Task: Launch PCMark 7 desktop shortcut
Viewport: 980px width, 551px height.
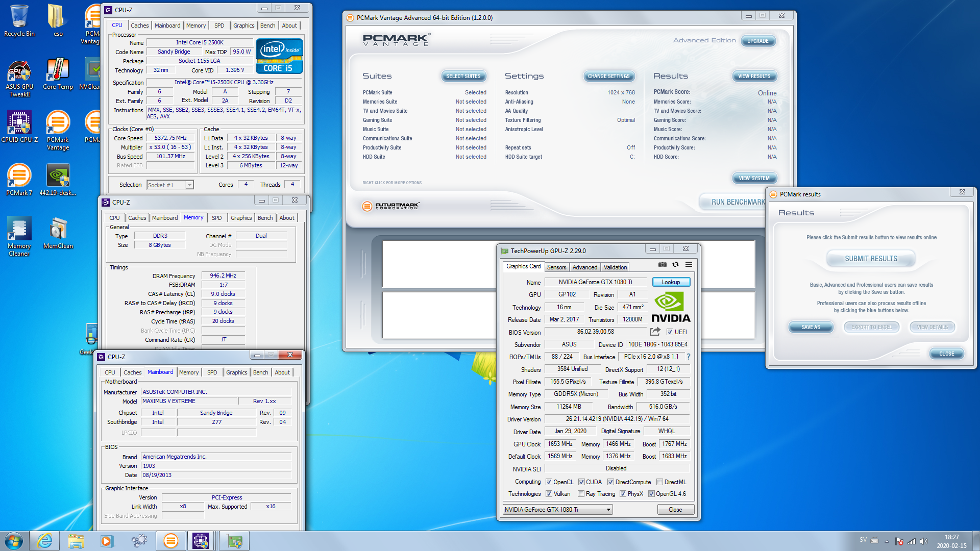Action: [x=19, y=180]
